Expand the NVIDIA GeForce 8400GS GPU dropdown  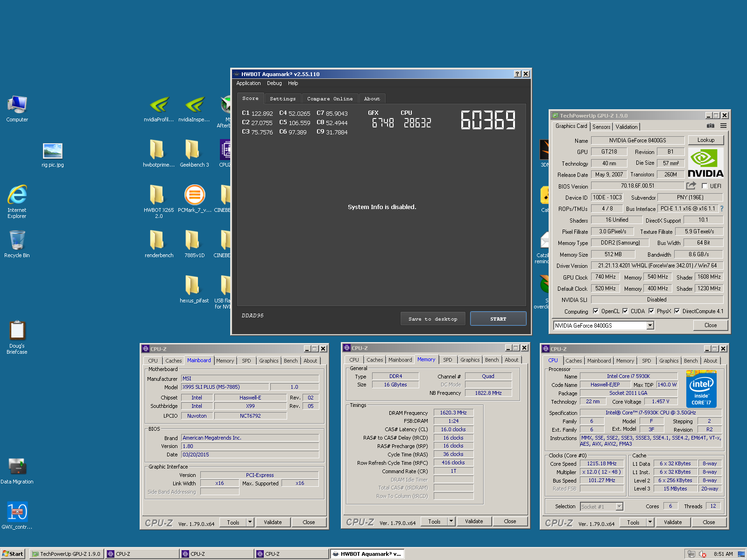click(650, 326)
